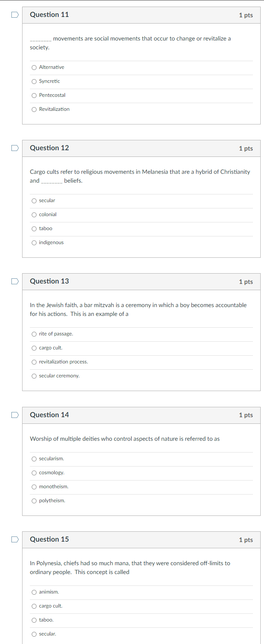
Task: Flag Question 14 for review
Action: point(14,415)
